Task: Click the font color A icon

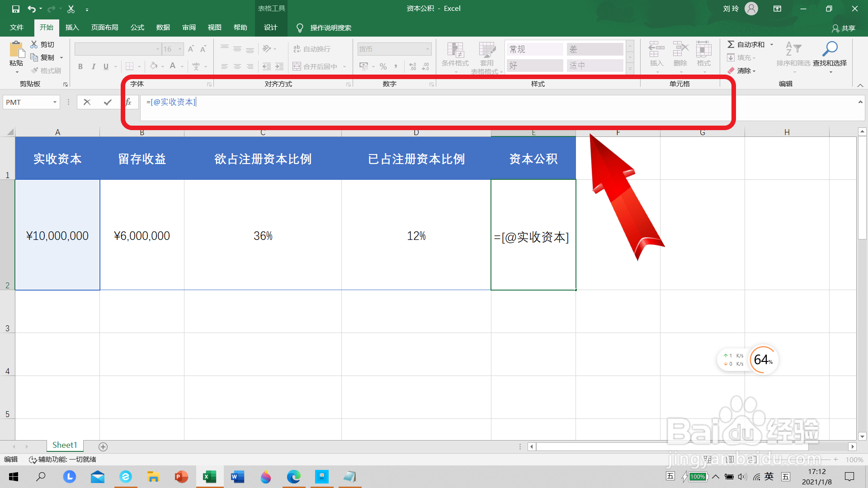Action: [x=173, y=66]
